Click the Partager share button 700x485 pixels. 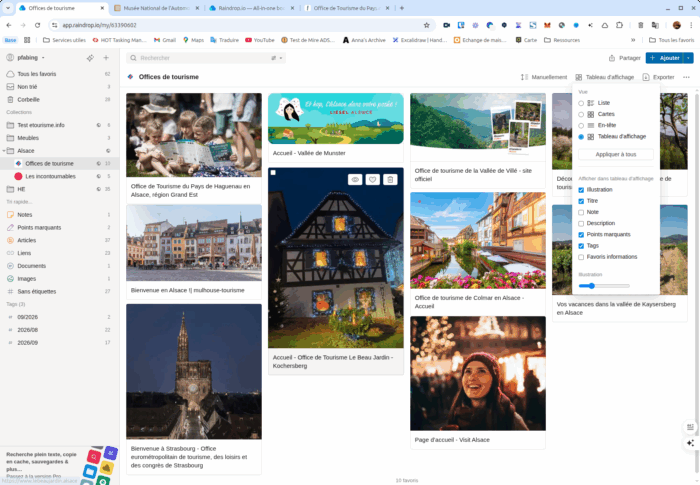pos(624,58)
